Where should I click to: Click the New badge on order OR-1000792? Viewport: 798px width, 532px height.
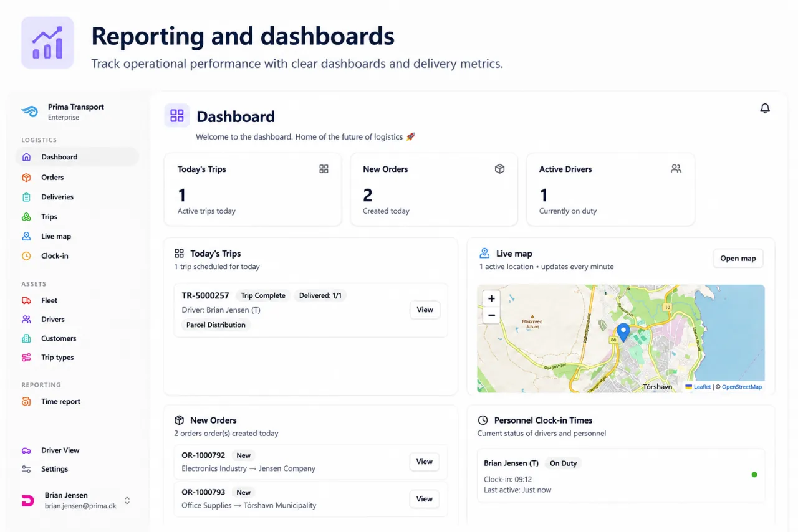point(243,455)
